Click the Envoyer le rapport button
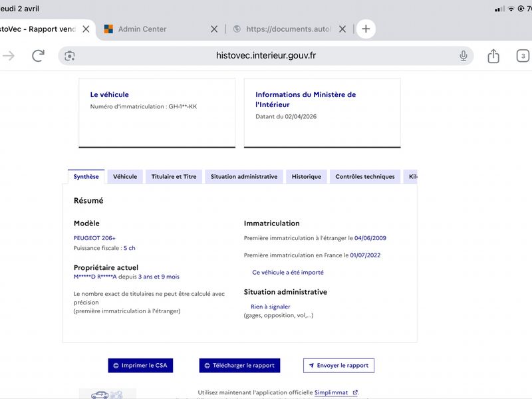 338,365
